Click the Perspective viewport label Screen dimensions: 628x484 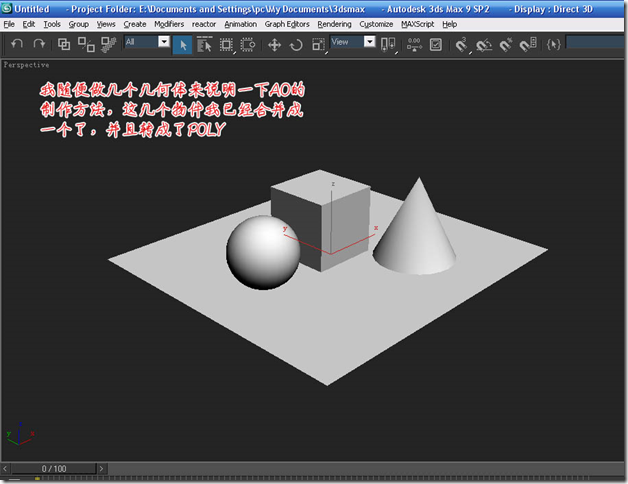point(26,65)
